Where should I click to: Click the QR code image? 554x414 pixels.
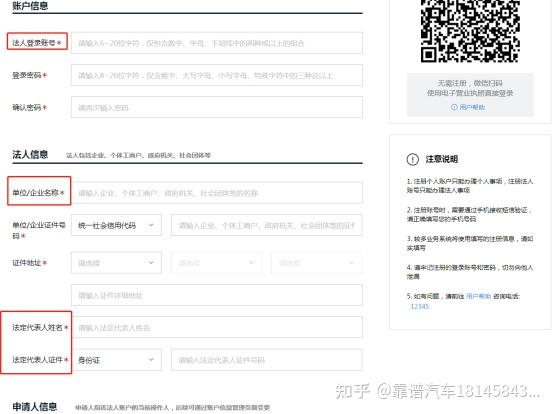pos(470,31)
